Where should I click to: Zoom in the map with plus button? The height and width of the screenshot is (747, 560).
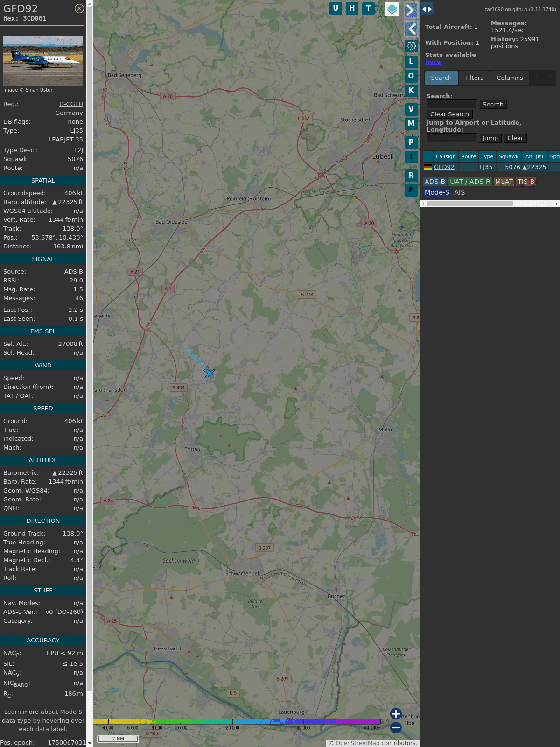[x=396, y=714]
